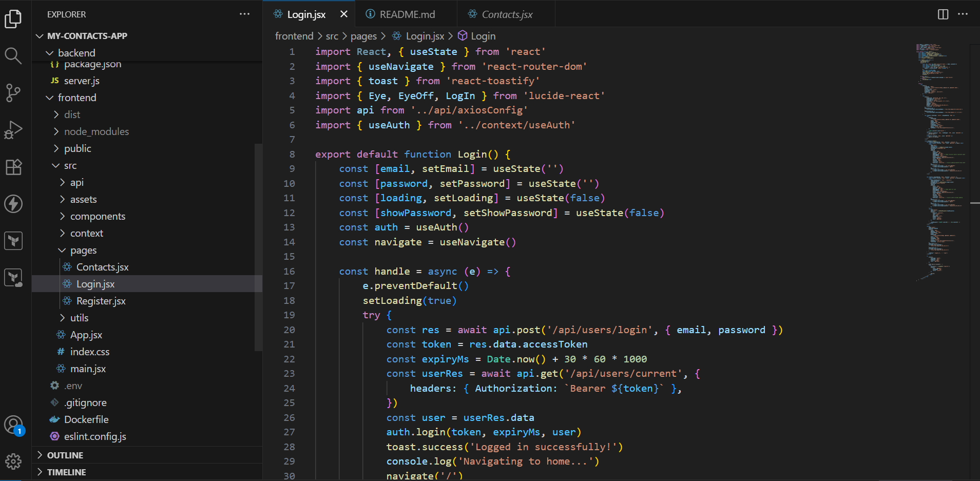Switch to the Contacts.jsx tab
This screenshot has width=980, height=481.
coord(507,14)
